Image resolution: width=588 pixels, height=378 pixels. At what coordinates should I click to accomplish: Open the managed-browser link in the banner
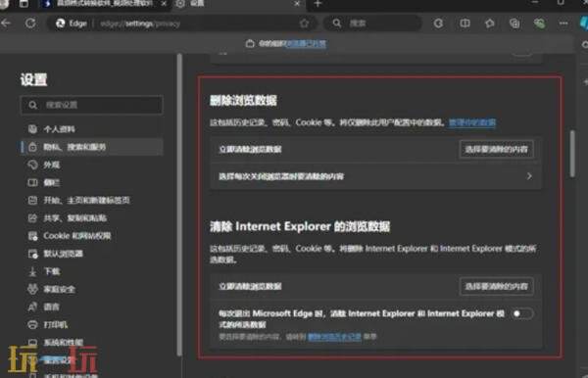tap(306, 43)
